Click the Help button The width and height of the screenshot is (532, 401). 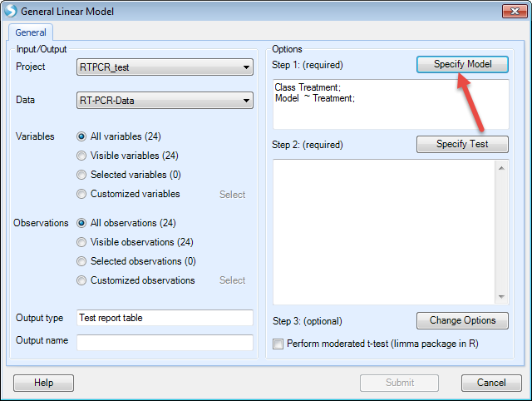tap(43, 383)
